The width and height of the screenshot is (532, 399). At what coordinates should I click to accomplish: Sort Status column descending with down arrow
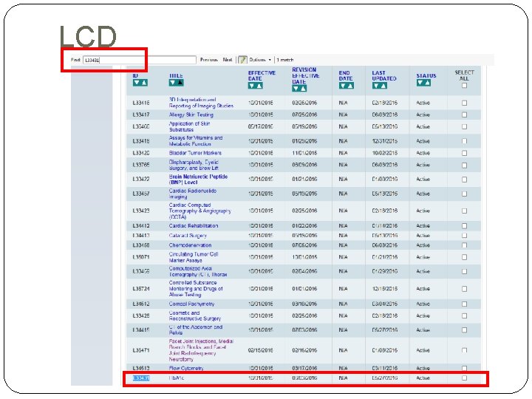(x=420, y=83)
